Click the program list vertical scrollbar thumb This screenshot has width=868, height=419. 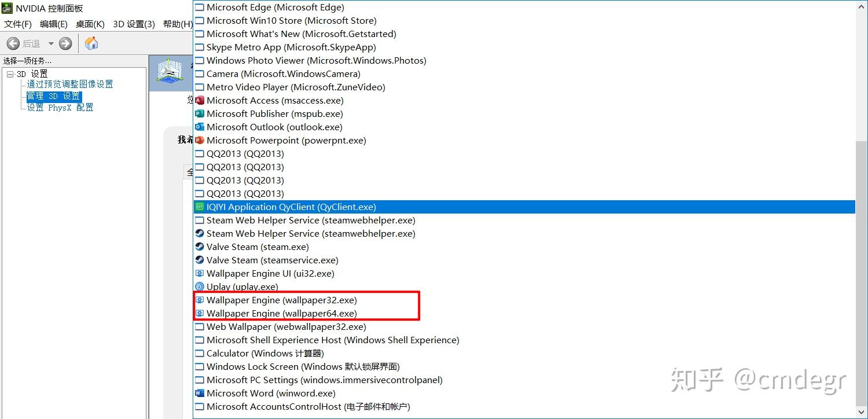pos(861,275)
